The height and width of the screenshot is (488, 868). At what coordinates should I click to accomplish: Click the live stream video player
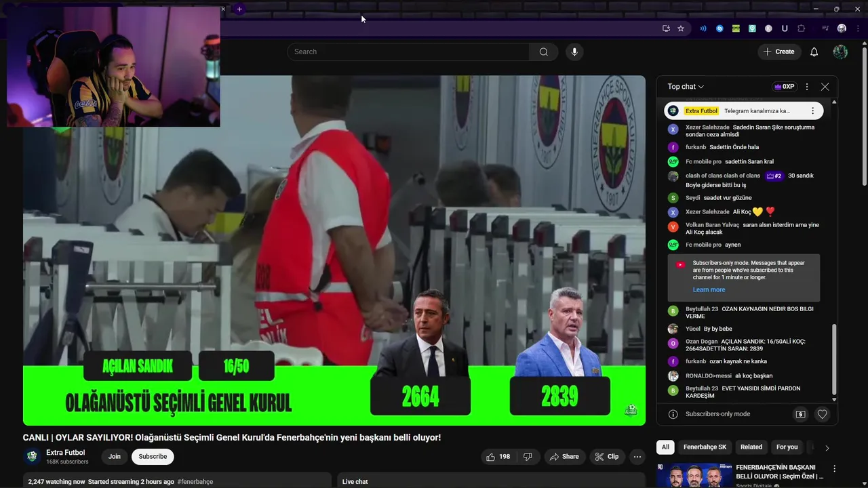pos(334,250)
